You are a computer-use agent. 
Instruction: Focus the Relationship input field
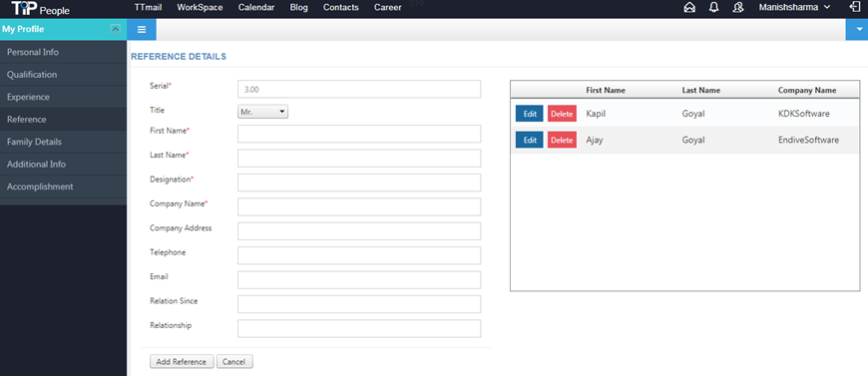pos(359,329)
